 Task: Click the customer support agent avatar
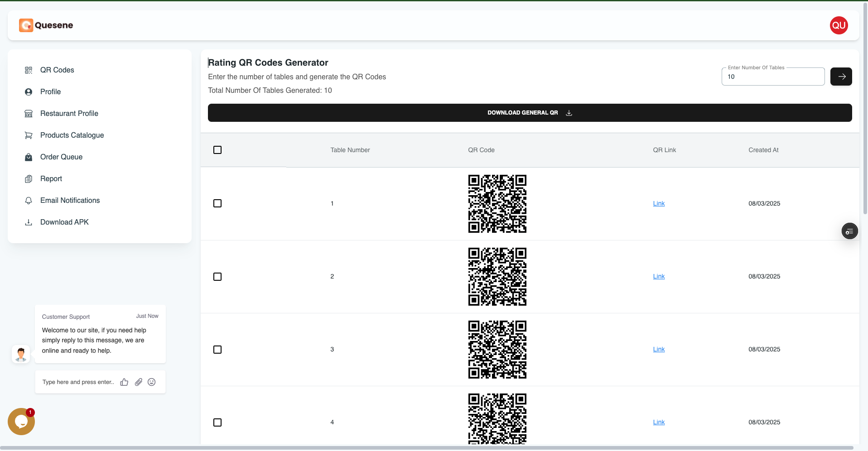(x=21, y=354)
